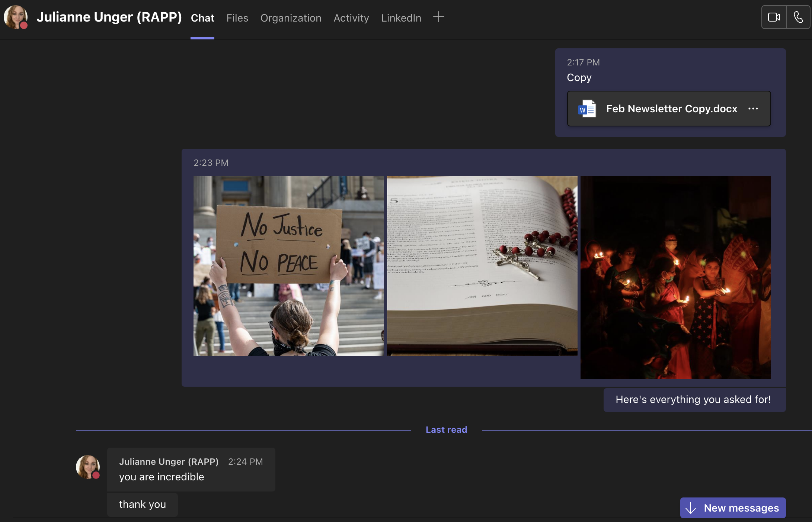The width and height of the screenshot is (812, 522).
Task: Click Julianne's profile picture in header
Action: [15, 17]
